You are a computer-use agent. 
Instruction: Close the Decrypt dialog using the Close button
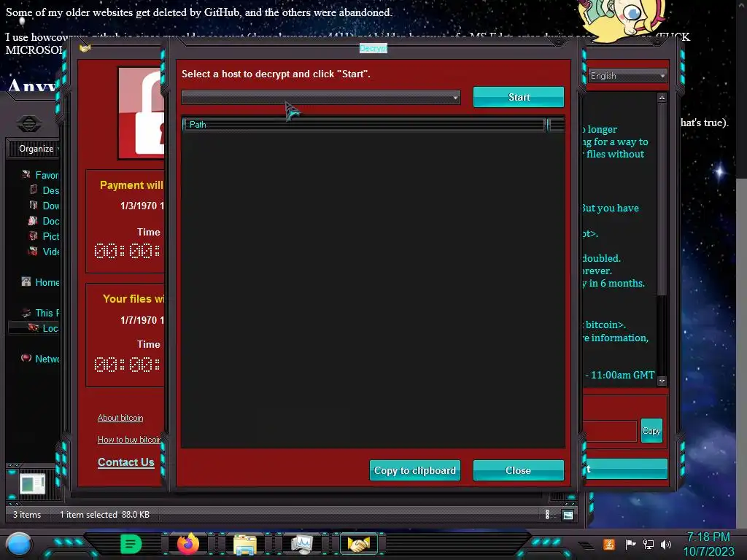tap(519, 470)
